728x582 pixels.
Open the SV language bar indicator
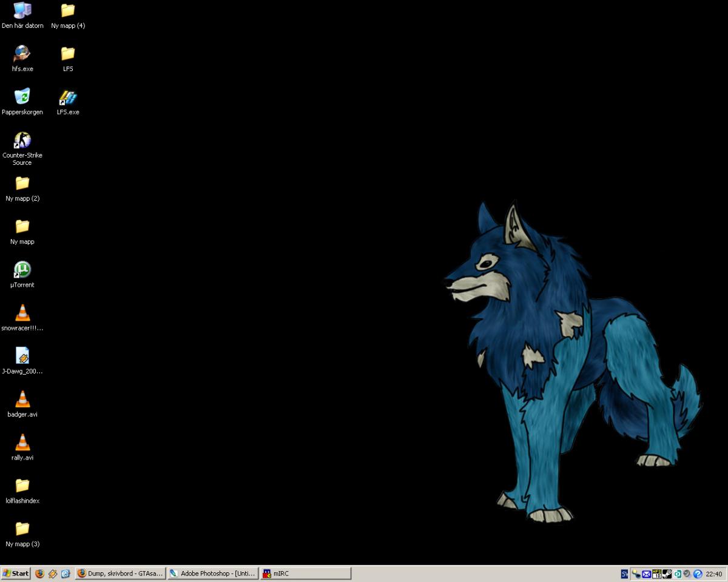[x=624, y=574]
